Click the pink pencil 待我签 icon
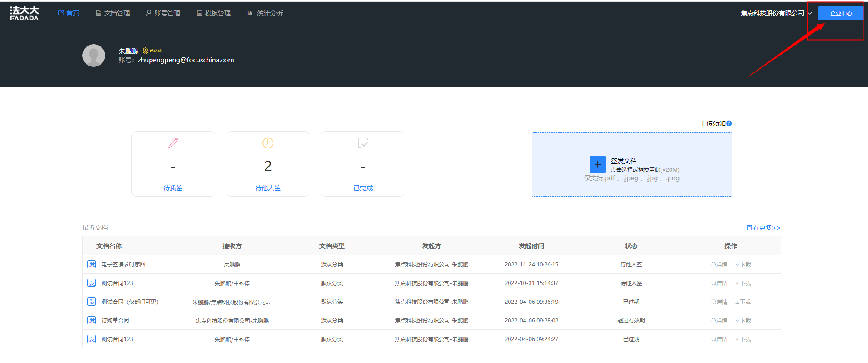 point(173,143)
